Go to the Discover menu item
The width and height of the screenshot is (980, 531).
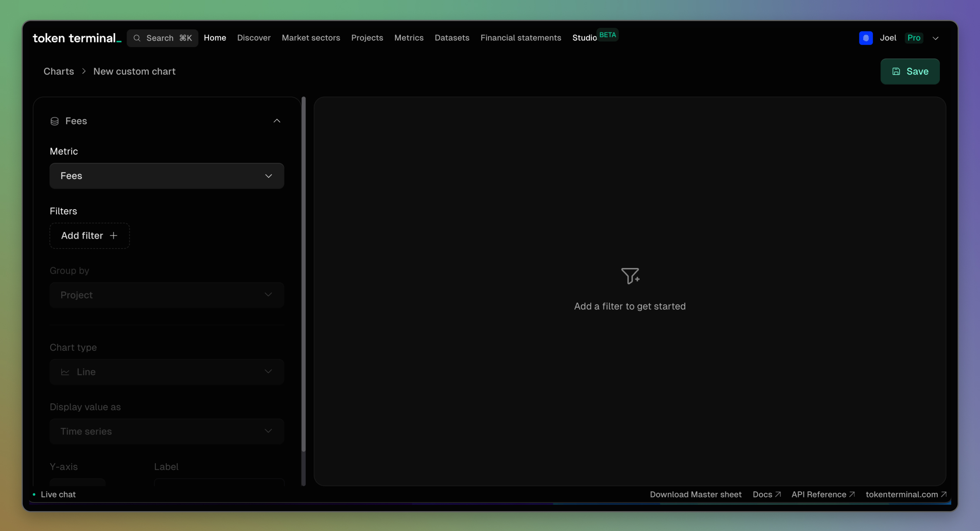254,38
